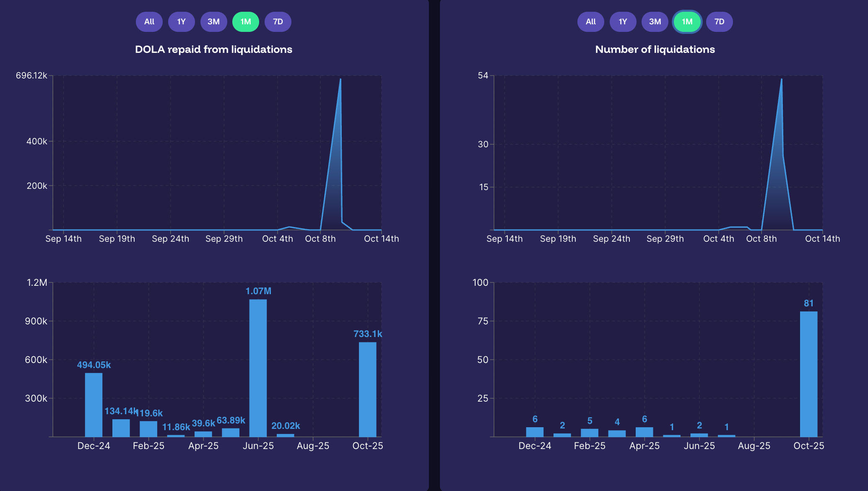Choose 3M range for Number of liquidations
The image size is (868, 491).
[655, 22]
